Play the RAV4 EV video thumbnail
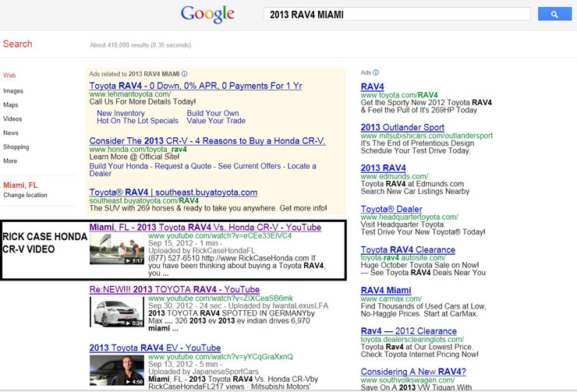Viewport: 577px width, 392px height. pos(117,370)
